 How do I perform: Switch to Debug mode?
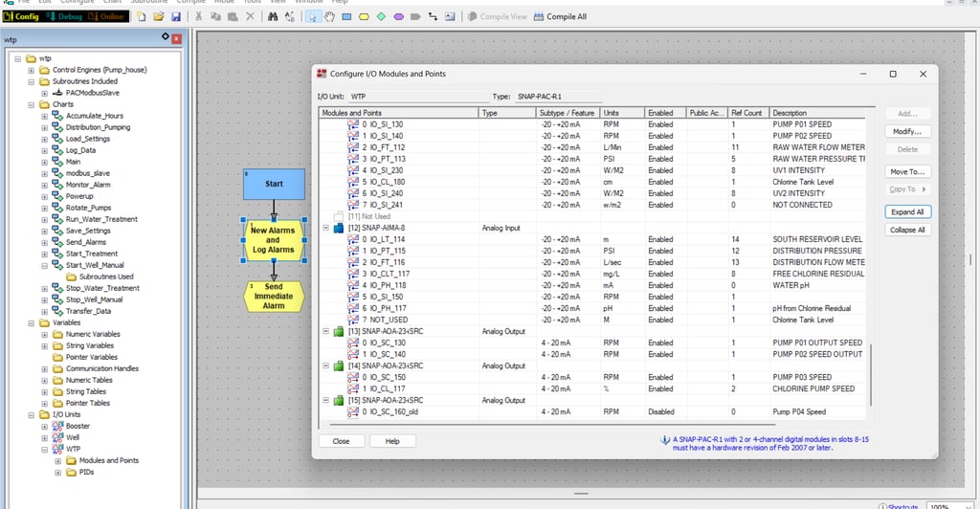pos(65,17)
